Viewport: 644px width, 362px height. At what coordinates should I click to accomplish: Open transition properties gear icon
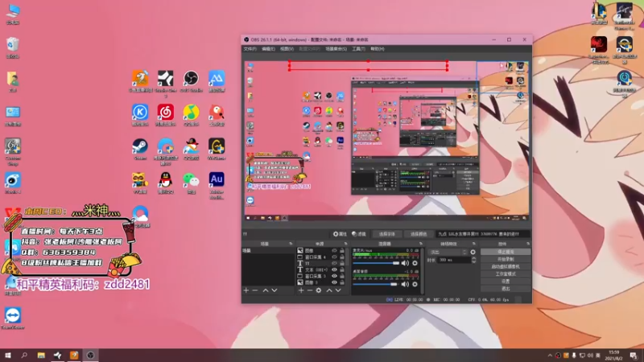click(473, 252)
